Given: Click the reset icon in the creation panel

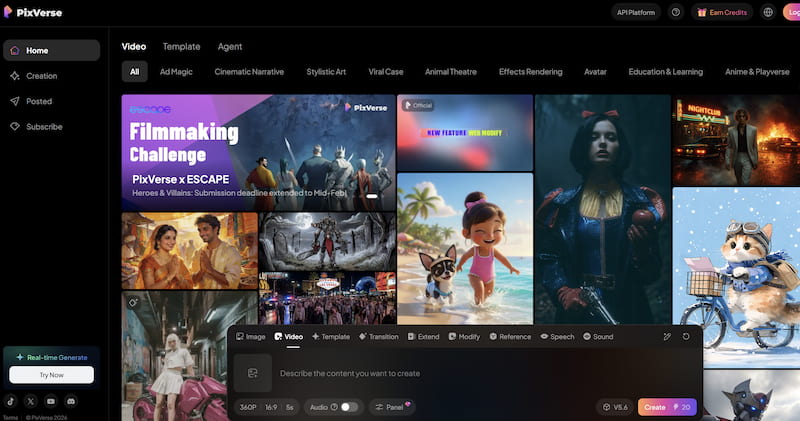Looking at the screenshot, I should click(x=686, y=337).
